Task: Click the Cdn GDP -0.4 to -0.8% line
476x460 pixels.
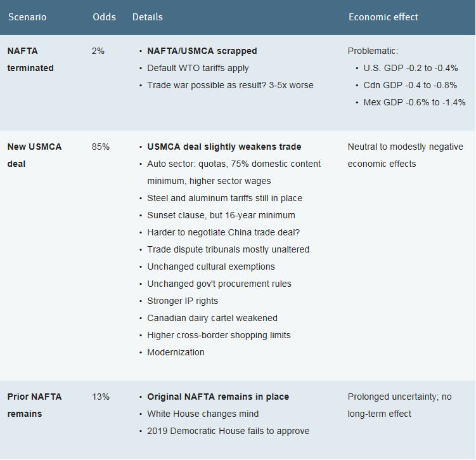Action: [409, 85]
